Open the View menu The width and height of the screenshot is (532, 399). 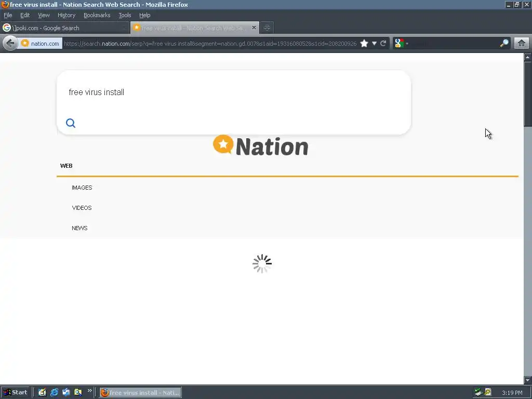pos(44,15)
